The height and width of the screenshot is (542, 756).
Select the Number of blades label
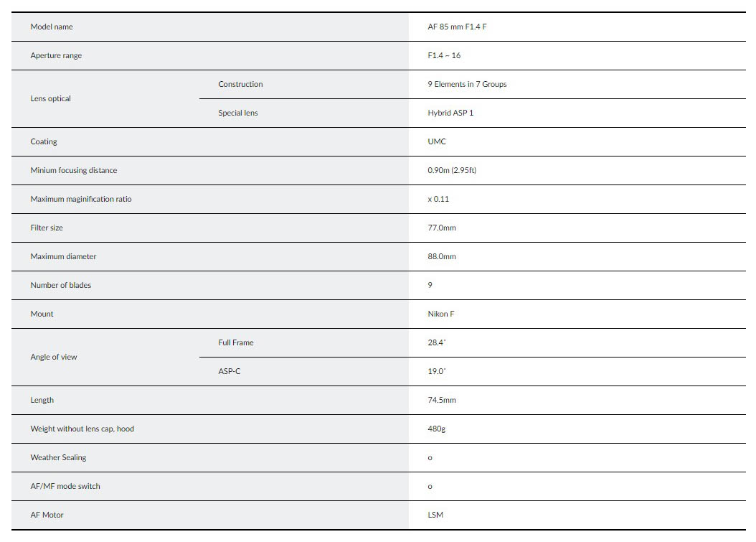coord(61,286)
